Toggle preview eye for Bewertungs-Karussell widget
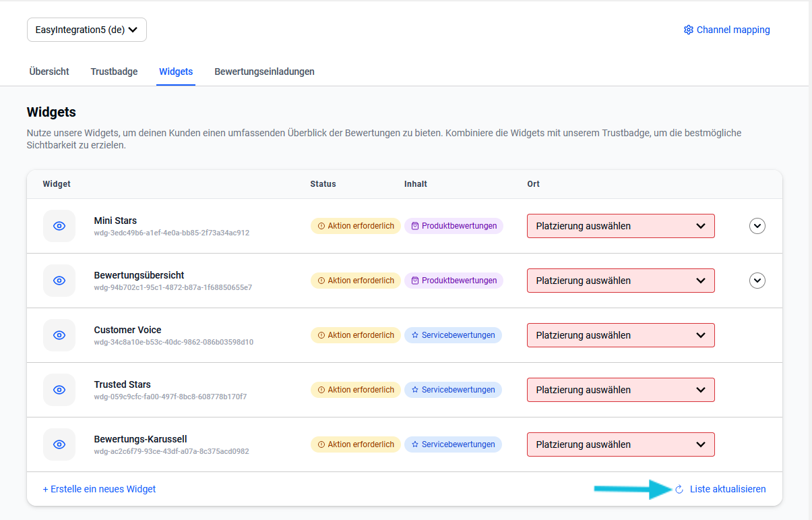 tap(59, 444)
